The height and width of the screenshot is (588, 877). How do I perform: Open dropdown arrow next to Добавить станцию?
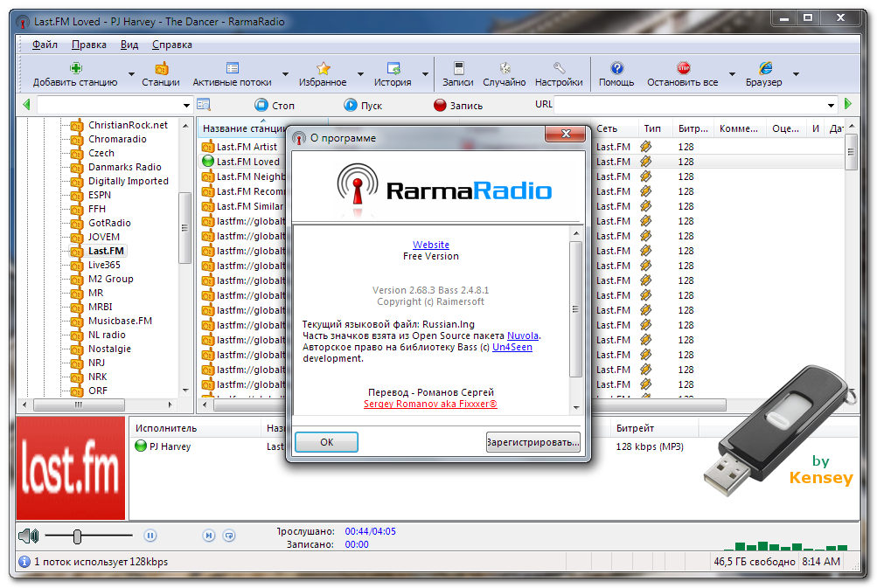pos(131,74)
